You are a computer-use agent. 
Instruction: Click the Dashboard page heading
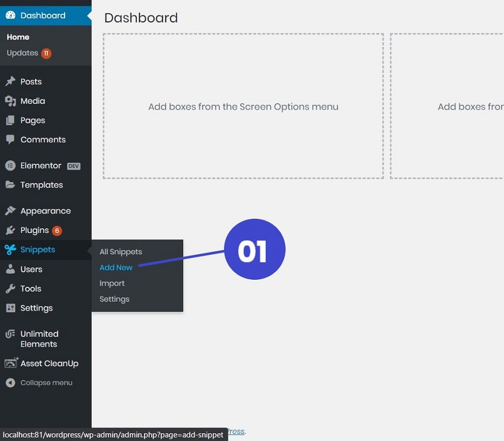pyautogui.click(x=141, y=18)
